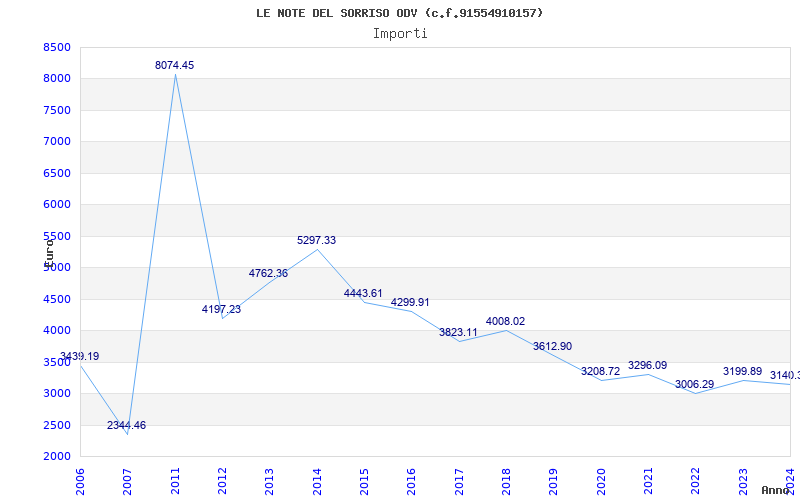
Task: Select the 2344.46 data label
Action: [x=126, y=426]
